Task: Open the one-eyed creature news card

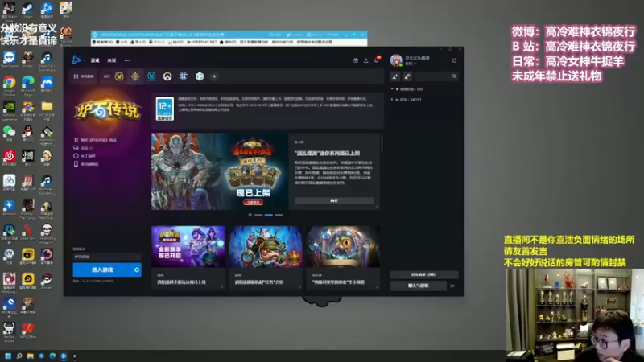Action: tap(343, 257)
